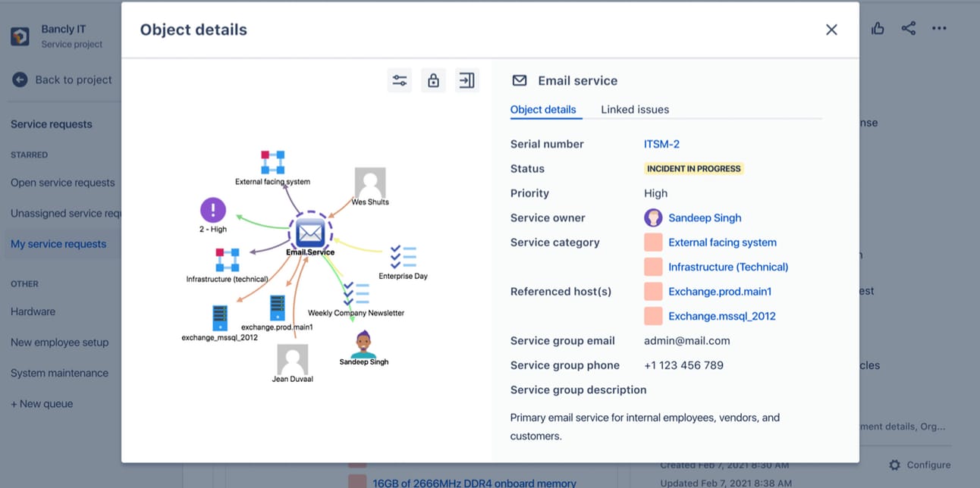
Task: Open the 16GB of 2666MHz DDR4 memory link
Action: click(x=474, y=482)
